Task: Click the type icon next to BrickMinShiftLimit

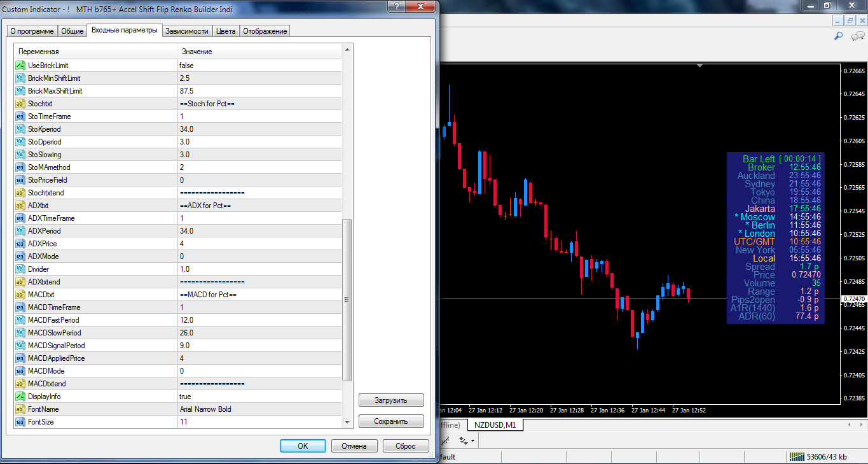Action: click(x=20, y=78)
